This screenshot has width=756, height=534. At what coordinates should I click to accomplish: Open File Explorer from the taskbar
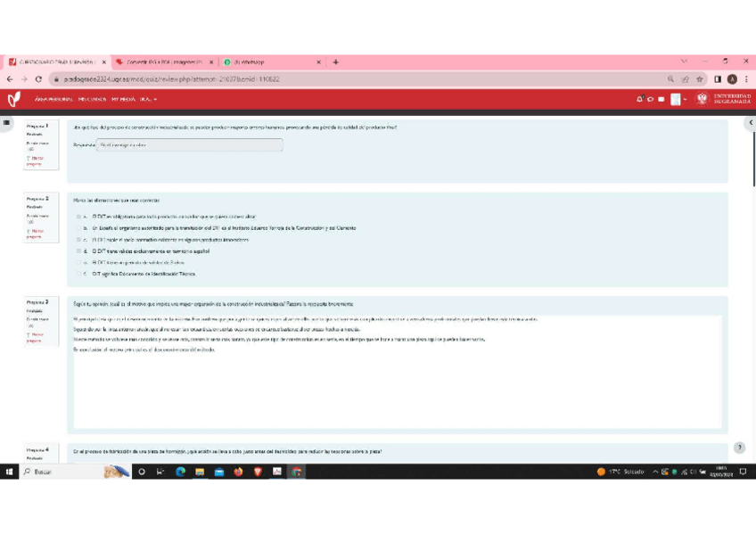pyautogui.click(x=200, y=472)
